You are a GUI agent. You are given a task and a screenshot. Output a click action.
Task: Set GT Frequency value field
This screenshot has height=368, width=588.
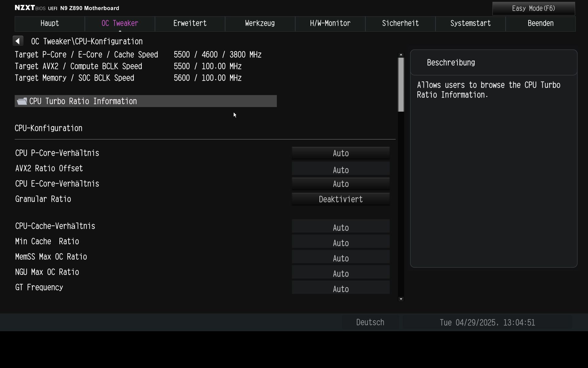[341, 288]
